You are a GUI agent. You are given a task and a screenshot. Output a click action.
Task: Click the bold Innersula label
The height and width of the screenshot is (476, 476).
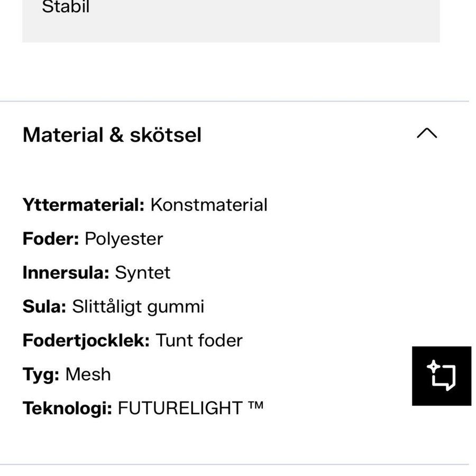click(x=66, y=272)
